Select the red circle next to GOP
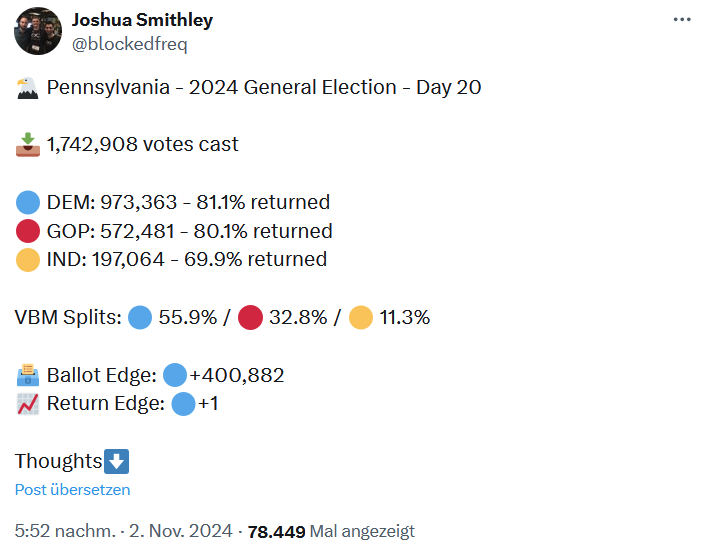The image size is (713, 548). 28,231
